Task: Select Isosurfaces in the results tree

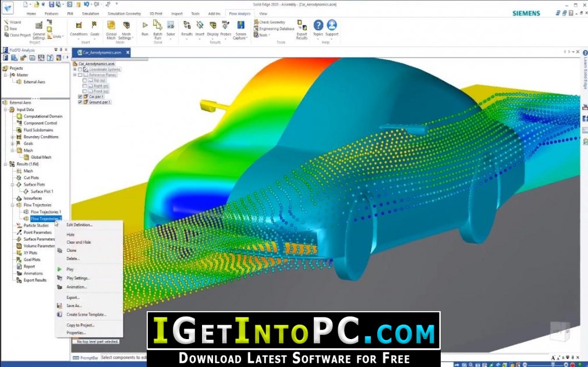Action: (29, 198)
